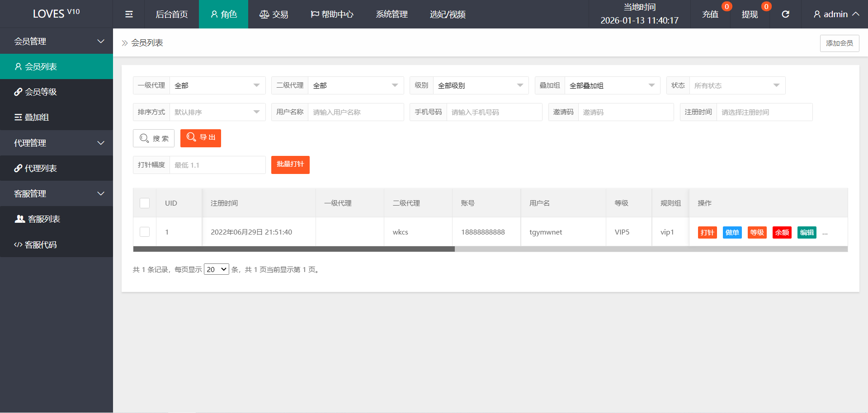Click the three-dot more actions ellipsis
This screenshot has width=868, height=413.
[825, 233]
